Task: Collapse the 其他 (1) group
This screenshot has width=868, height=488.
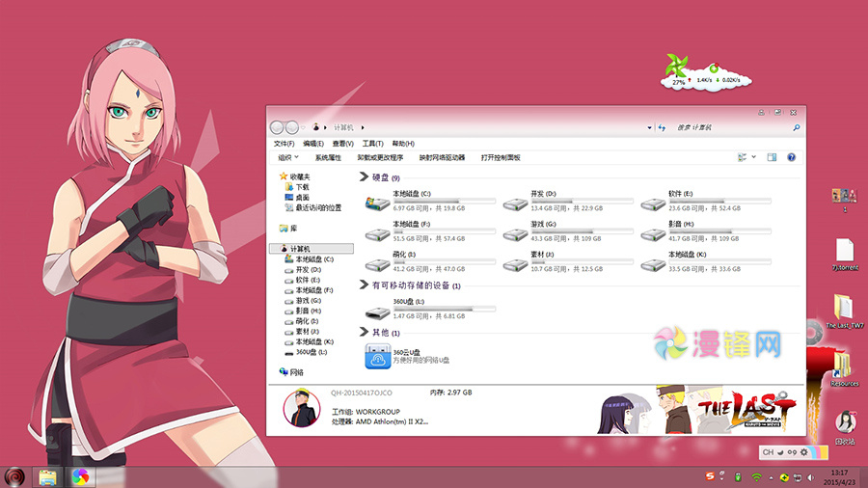Action: pos(364,332)
